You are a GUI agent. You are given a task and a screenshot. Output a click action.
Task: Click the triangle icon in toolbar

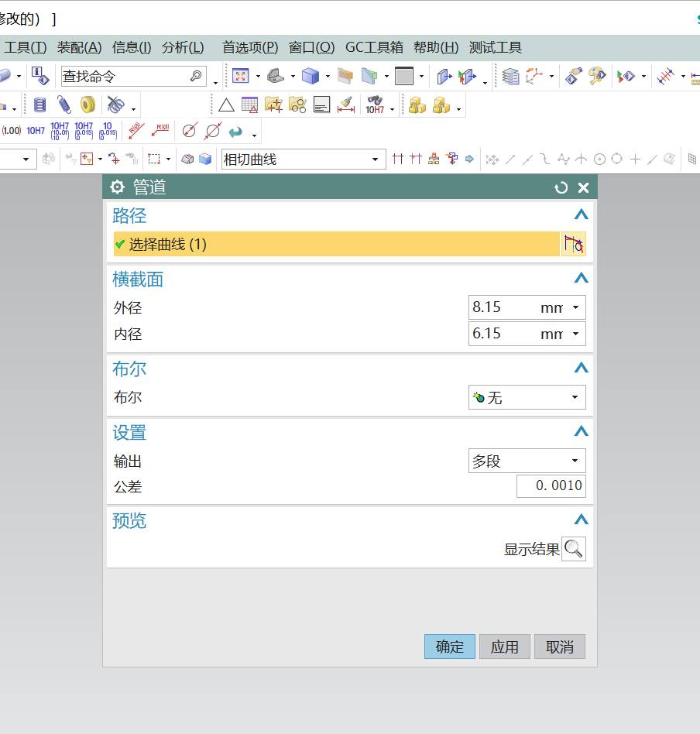(226, 105)
